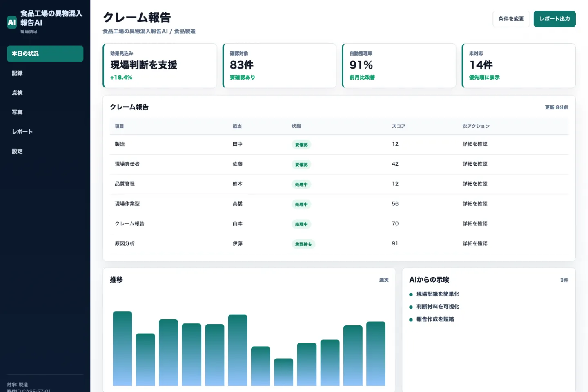Click the score 70 for 山本
Image resolution: width=588 pixels, height=392 pixels.
click(x=395, y=224)
